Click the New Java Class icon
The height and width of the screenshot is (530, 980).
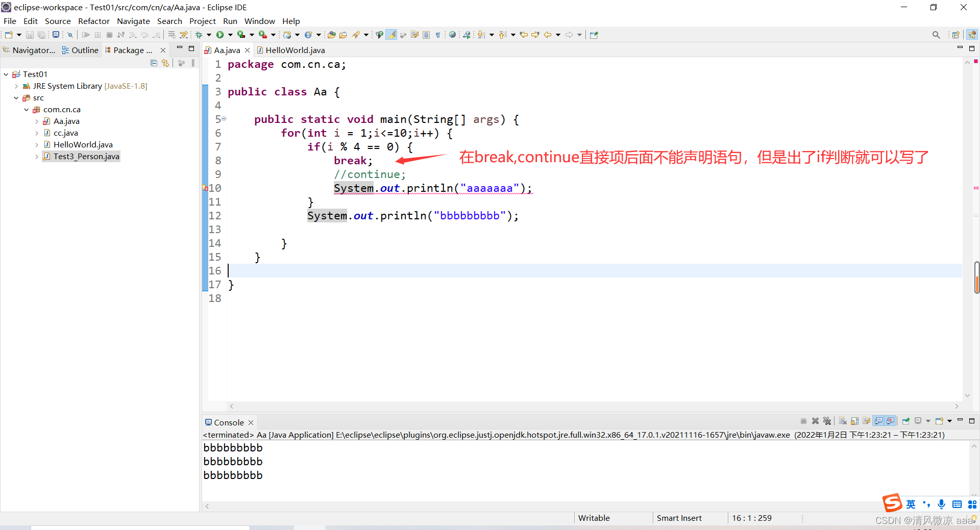tap(308, 35)
